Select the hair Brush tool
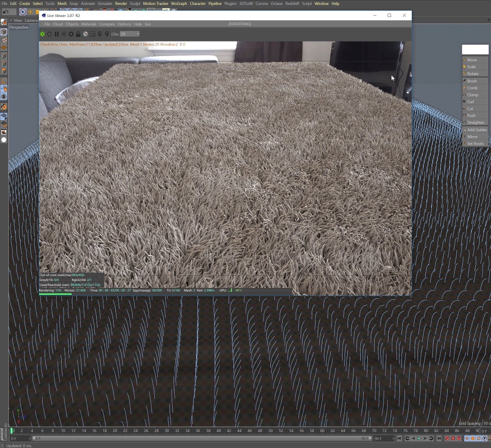The width and height of the screenshot is (491, 448). click(x=475, y=81)
